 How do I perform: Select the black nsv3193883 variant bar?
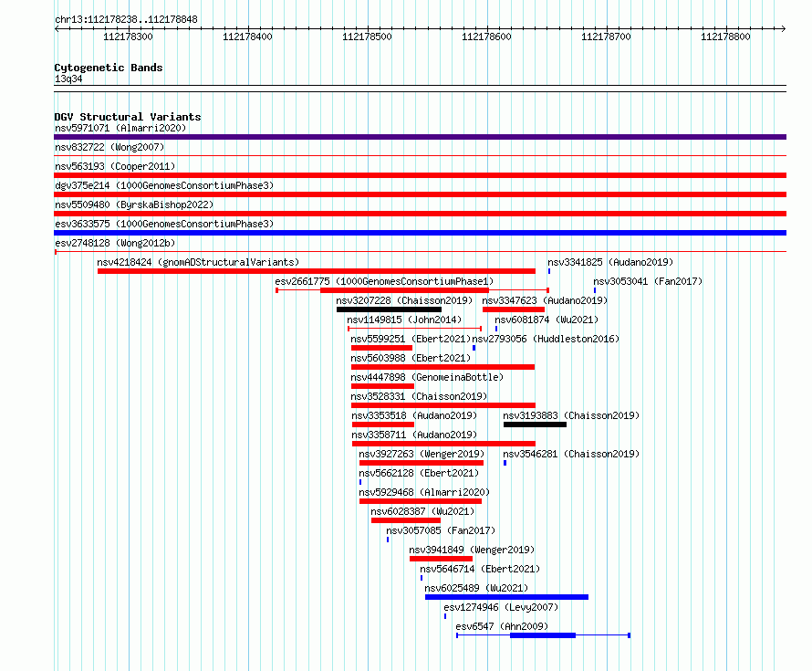(535, 425)
